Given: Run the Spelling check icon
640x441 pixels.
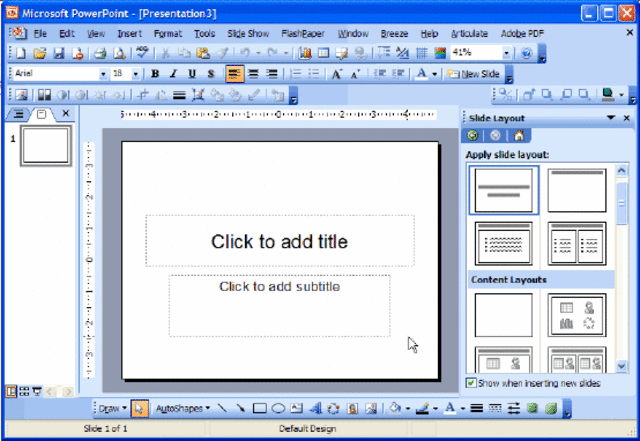Looking at the screenshot, I should tap(142, 52).
